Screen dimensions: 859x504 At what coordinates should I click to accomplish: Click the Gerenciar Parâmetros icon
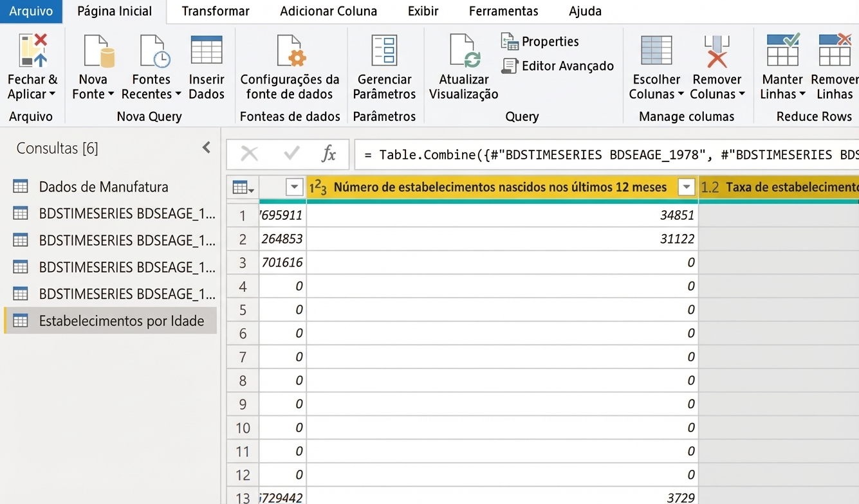(x=385, y=51)
